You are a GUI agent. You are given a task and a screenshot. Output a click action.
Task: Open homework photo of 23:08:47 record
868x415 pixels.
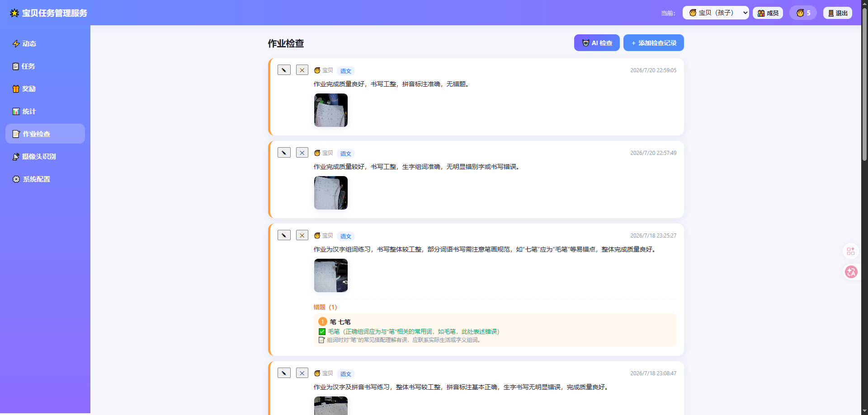click(331, 406)
